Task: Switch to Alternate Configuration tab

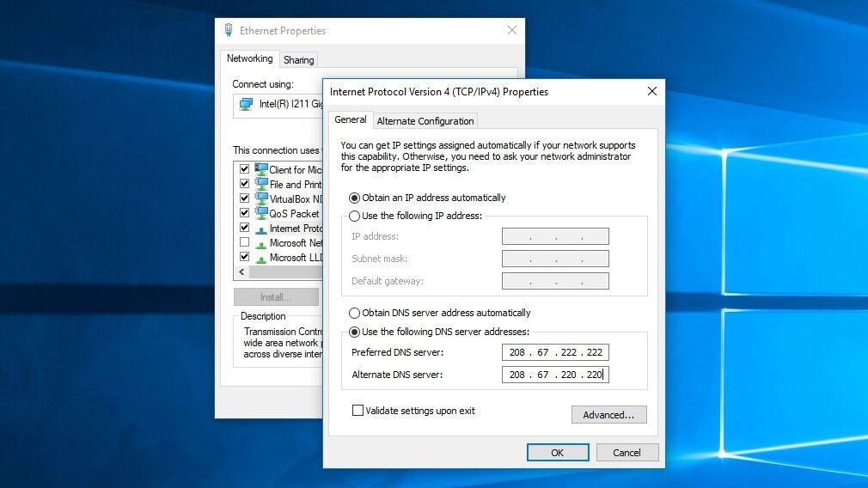Action: tap(425, 120)
